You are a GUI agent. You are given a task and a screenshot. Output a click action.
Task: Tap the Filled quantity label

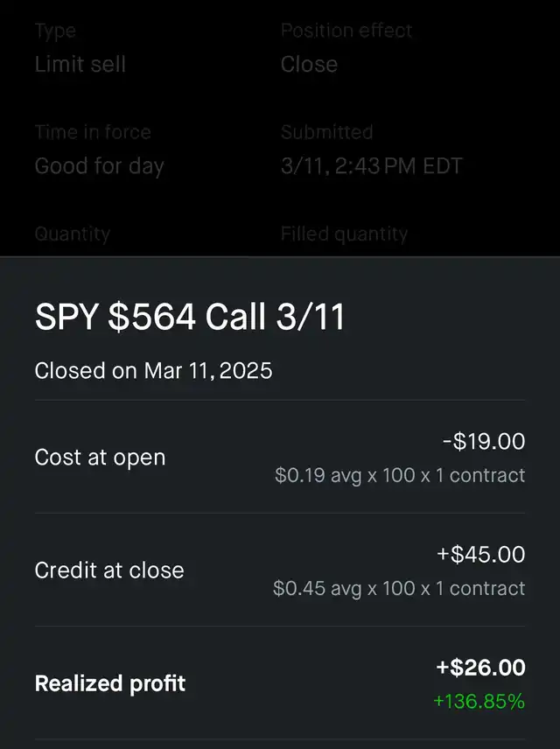point(344,234)
